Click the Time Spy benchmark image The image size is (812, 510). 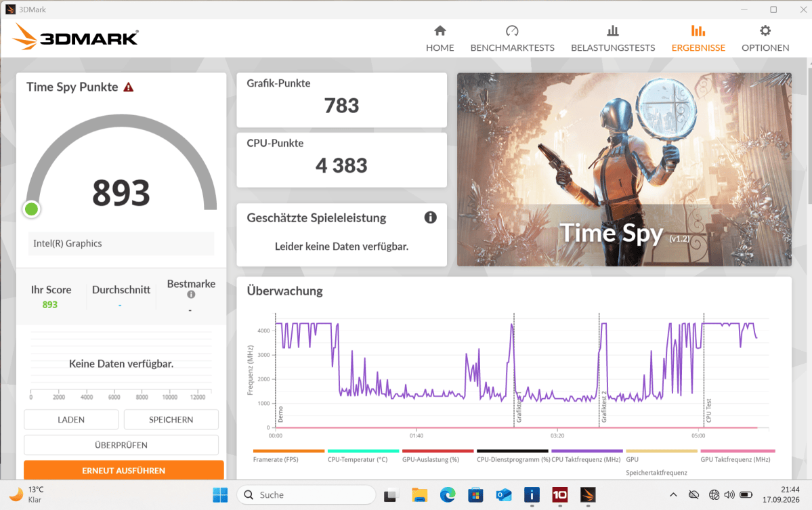tap(624, 169)
